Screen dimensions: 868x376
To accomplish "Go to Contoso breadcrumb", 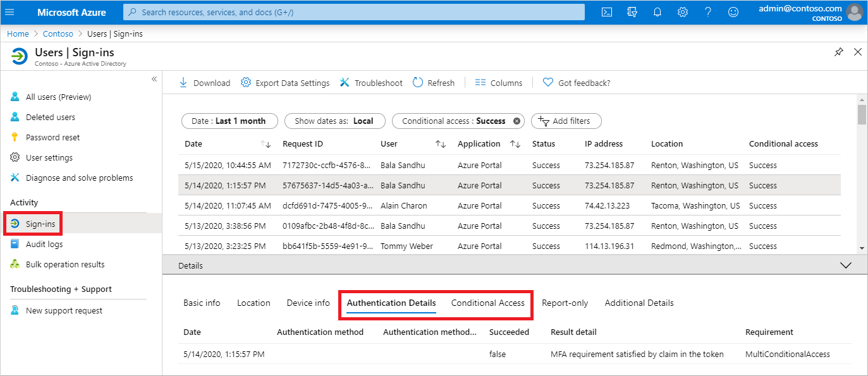I will [x=58, y=33].
